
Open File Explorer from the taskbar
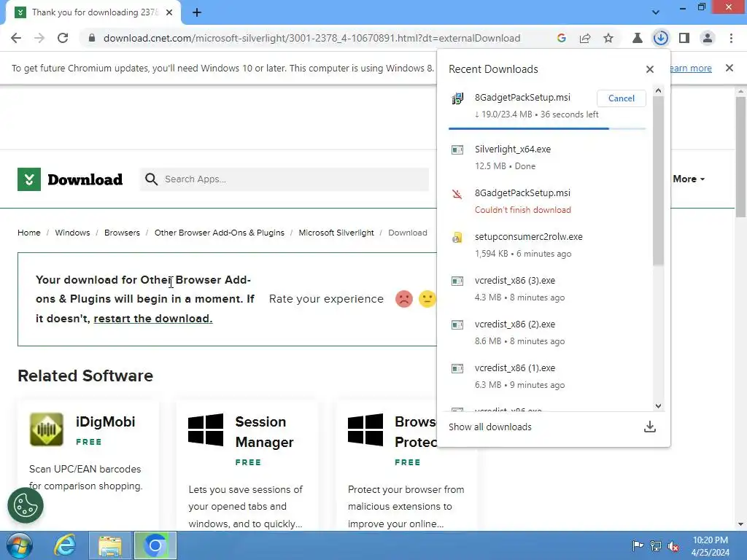pos(111,545)
